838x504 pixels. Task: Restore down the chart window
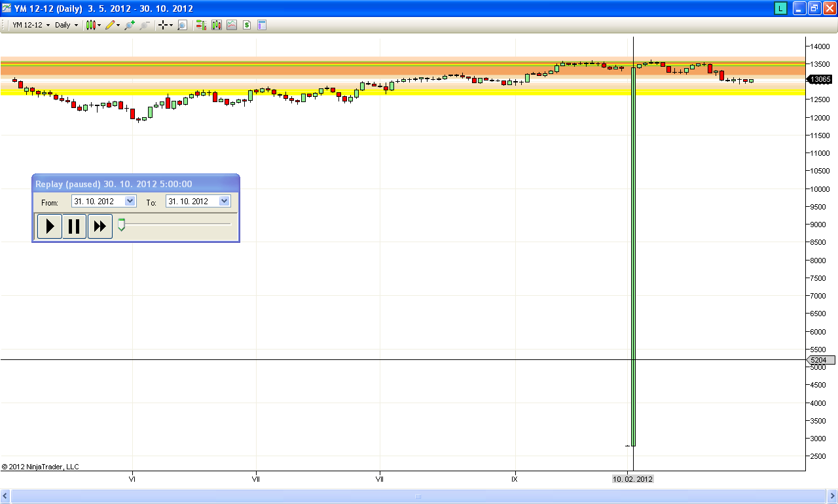click(814, 9)
